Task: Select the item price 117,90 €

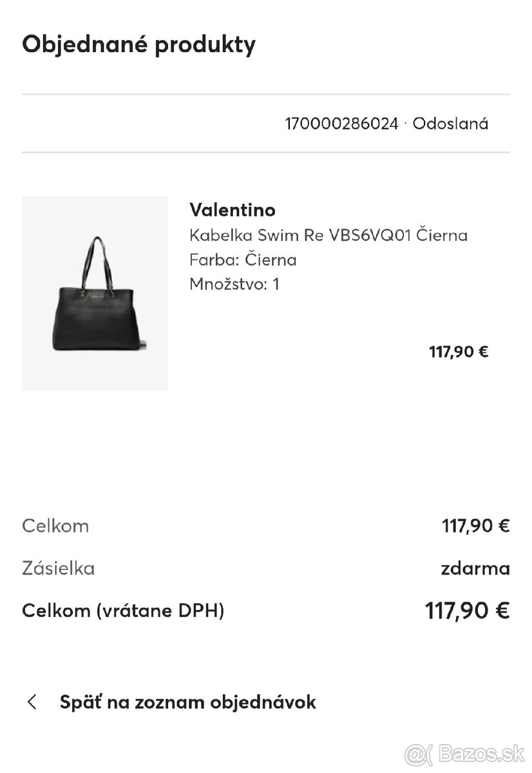Action: click(x=458, y=351)
